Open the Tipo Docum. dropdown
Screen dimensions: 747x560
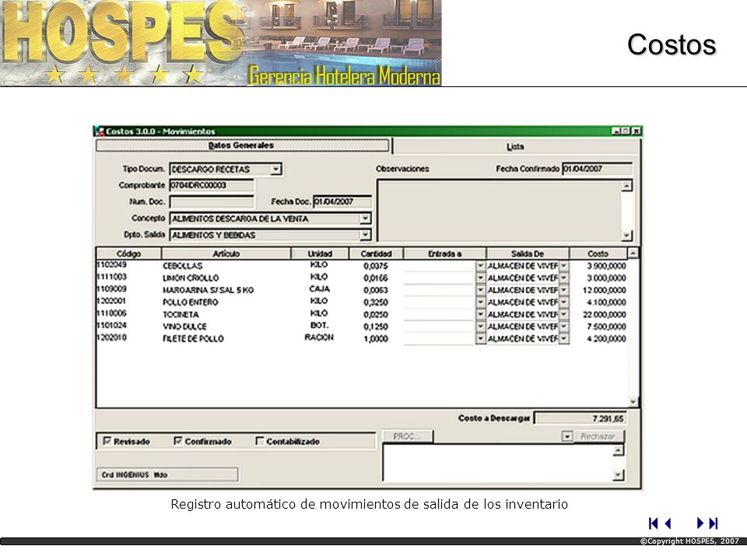tap(275, 169)
